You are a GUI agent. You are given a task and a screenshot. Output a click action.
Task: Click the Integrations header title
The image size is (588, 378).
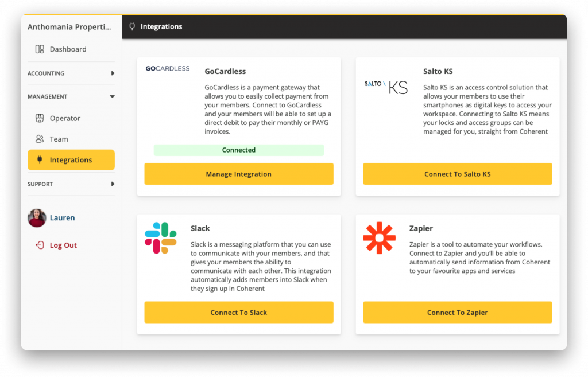[161, 26]
